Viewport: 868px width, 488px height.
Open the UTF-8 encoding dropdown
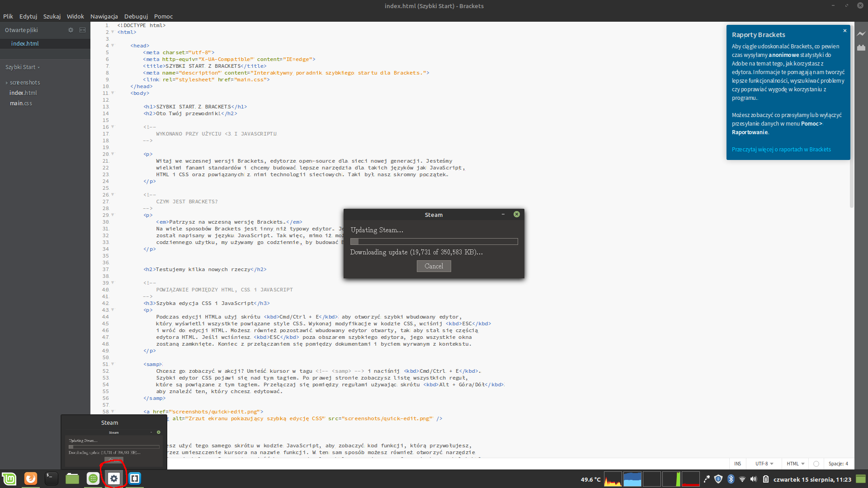(764, 464)
